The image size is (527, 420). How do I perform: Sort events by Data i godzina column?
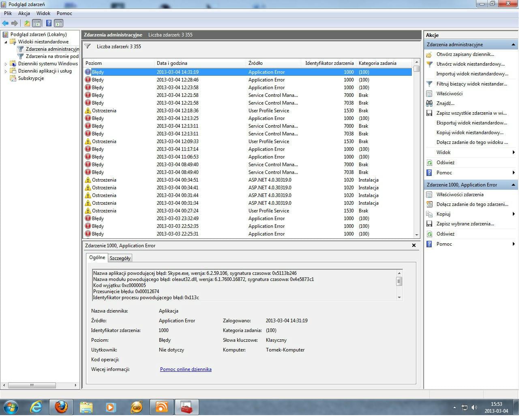coord(172,63)
